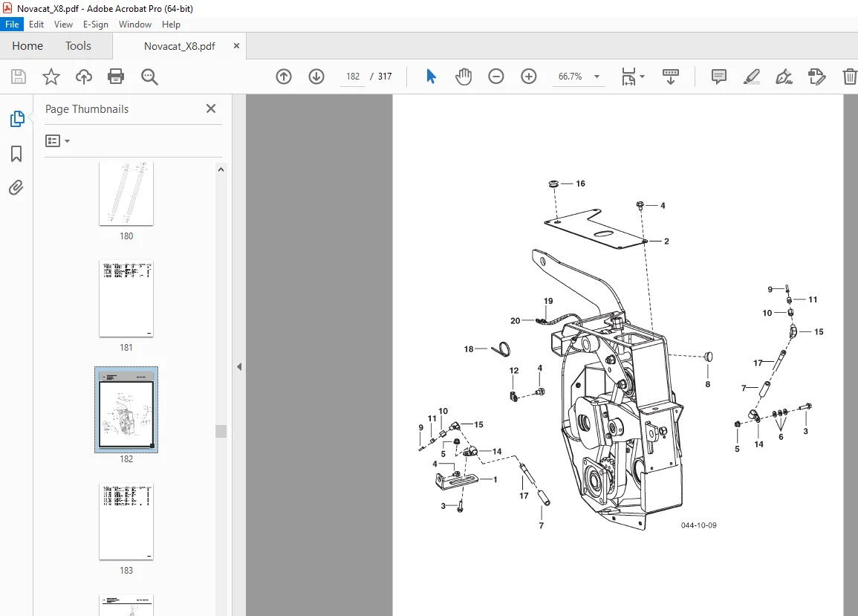858x616 pixels.
Task: Open the scrolling mode keyboard icon
Action: (x=670, y=77)
